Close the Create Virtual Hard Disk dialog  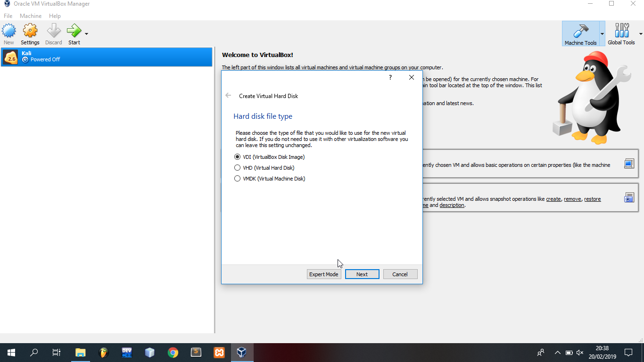click(412, 78)
